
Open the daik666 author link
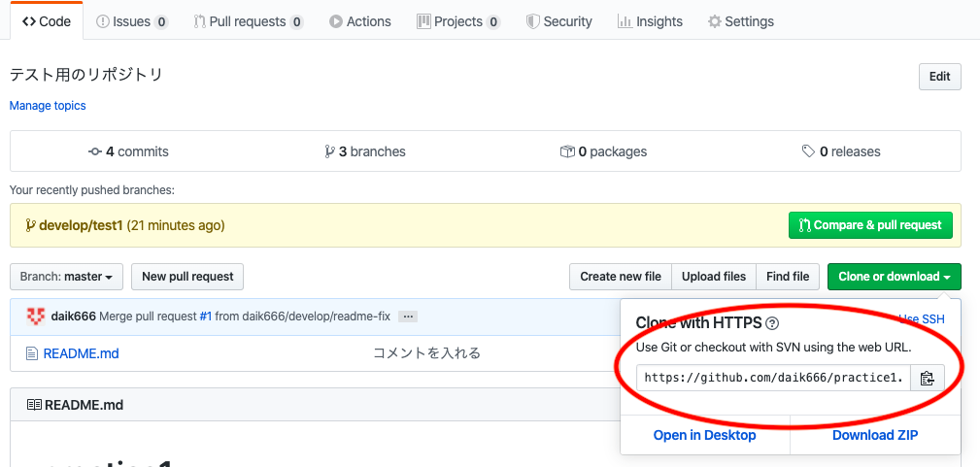point(73,317)
